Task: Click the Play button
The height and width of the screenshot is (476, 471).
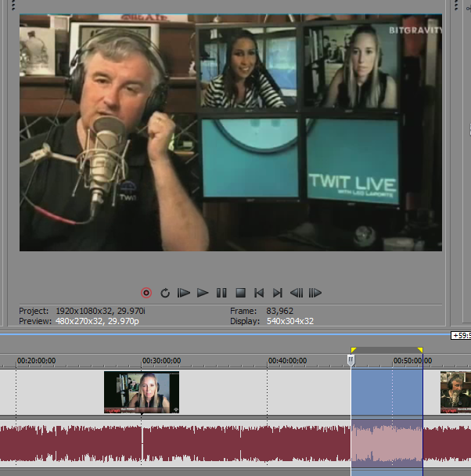Action: tap(203, 293)
